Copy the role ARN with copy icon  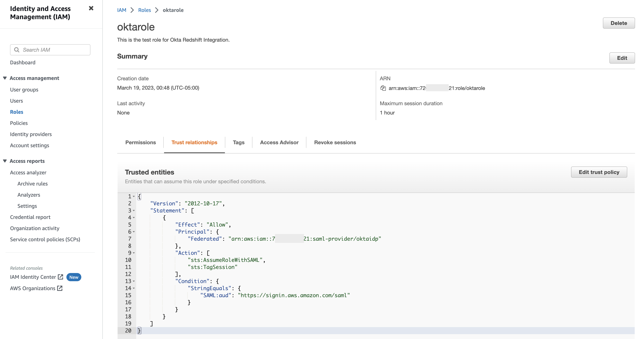point(383,88)
